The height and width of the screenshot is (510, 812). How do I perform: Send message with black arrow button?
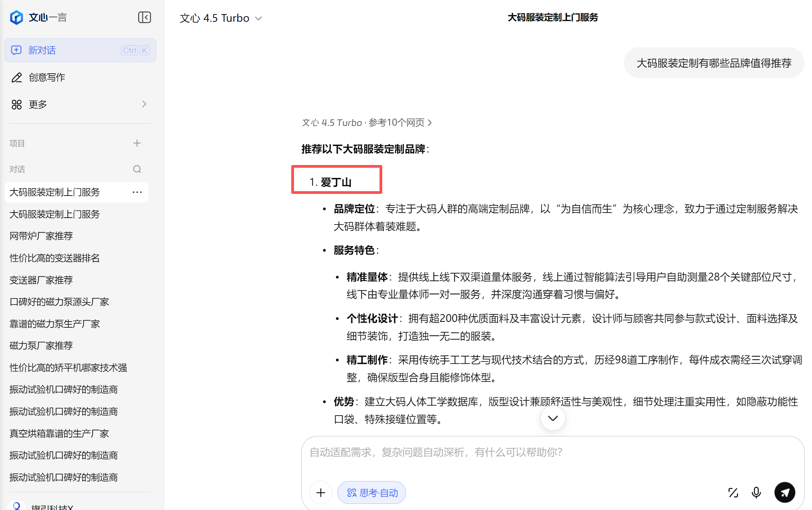coord(785,493)
